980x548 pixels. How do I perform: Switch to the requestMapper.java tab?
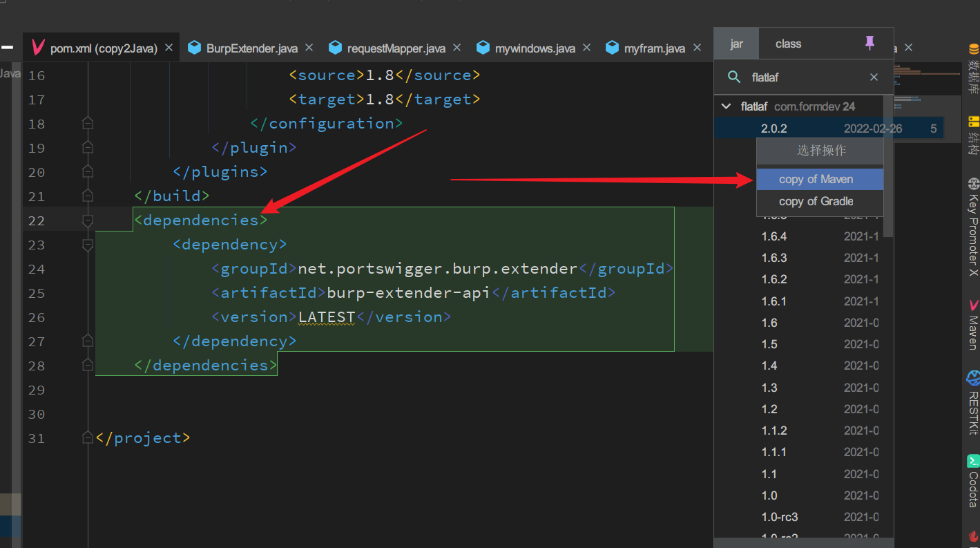(394, 48)
